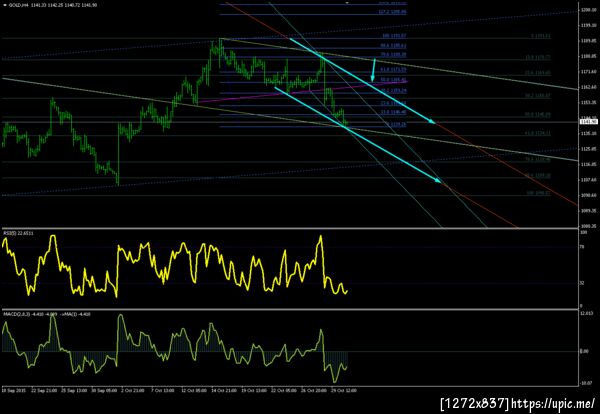Select the GOLD,H4 chart title text
600x414 pixels.
point(19,5)
